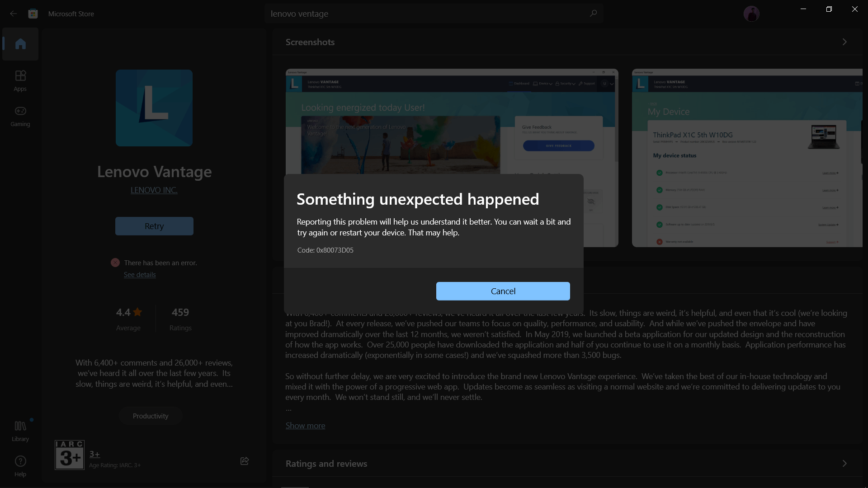Open the See details link
The image size is (868, 488).
[140, 275]
